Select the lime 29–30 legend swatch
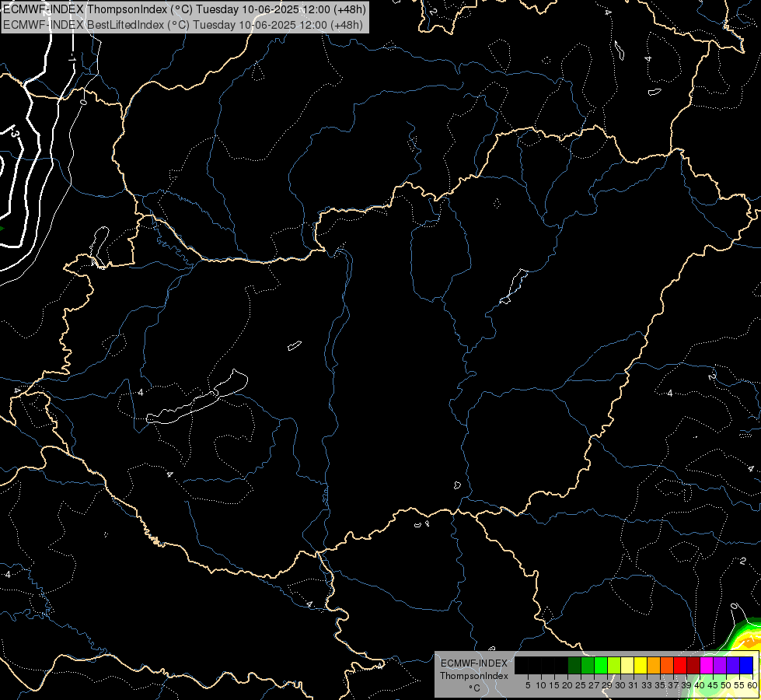 [x=614, y=665]
